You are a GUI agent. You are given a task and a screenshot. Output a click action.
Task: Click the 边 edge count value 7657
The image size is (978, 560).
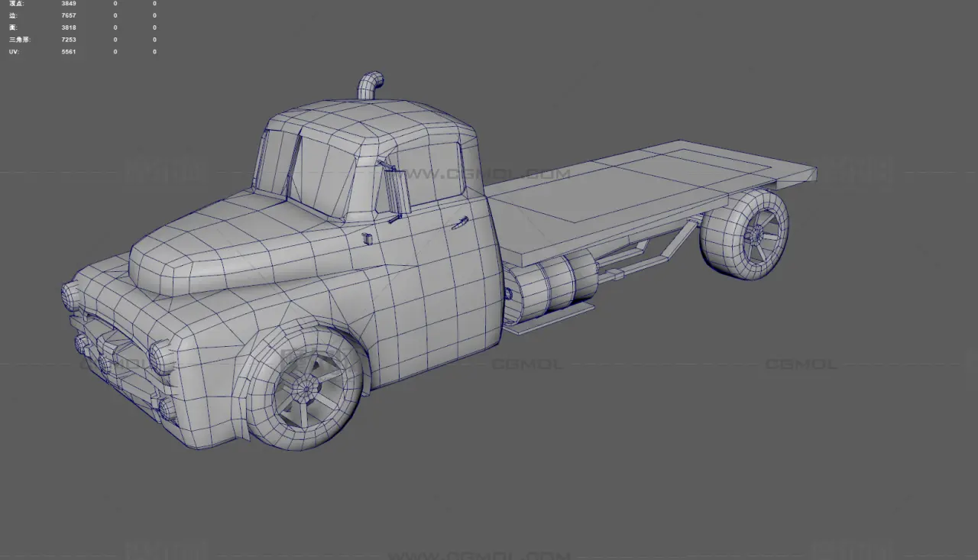tap(69, 15)
